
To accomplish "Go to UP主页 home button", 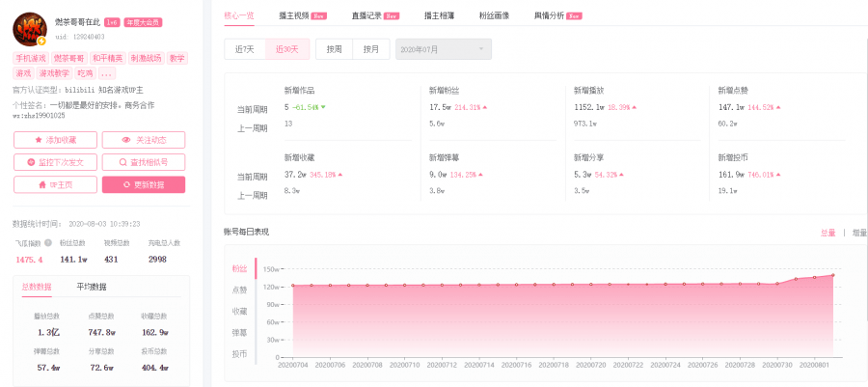I will (x=56, y=184).
